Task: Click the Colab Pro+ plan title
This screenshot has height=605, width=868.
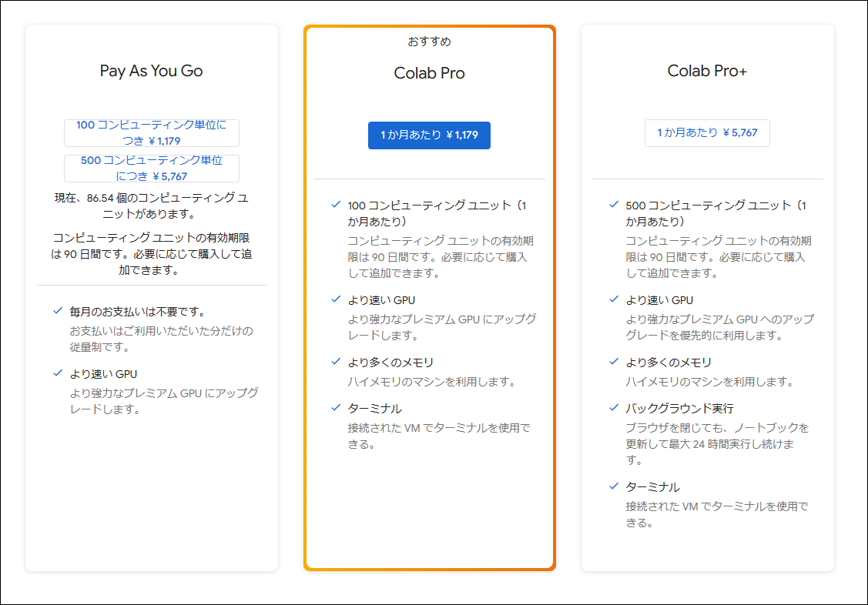Action: click(707, 71)
